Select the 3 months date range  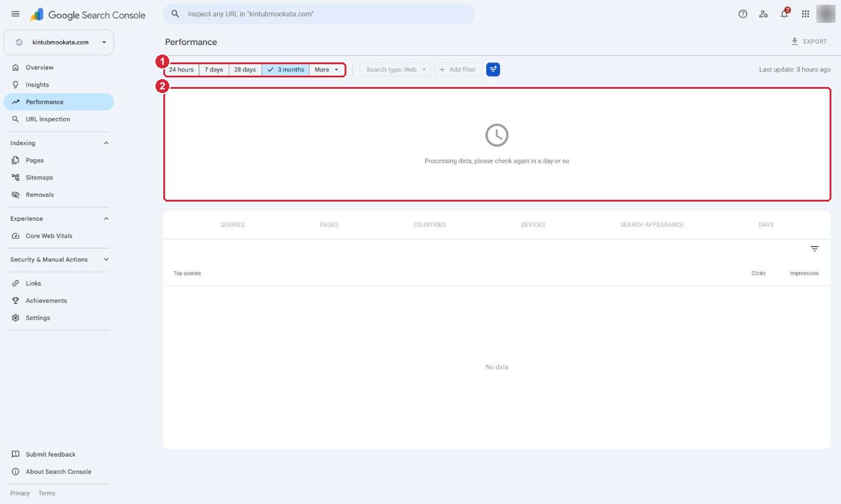pyautogui.click(x=285, y=70)
